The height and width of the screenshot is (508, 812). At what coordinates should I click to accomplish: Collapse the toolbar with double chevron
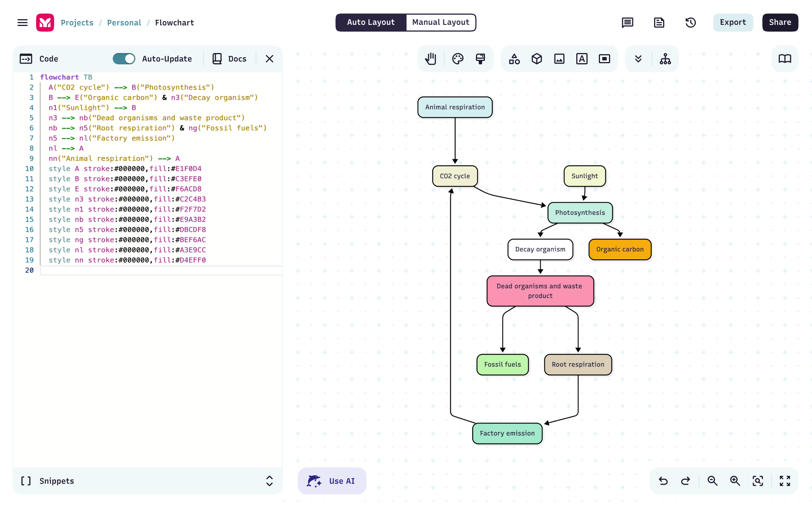[638, 59]
